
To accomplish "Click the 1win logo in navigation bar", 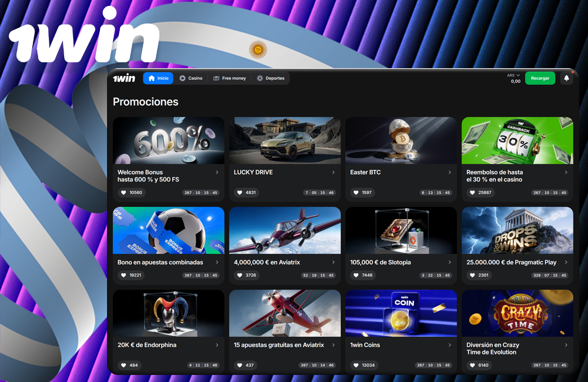I will point(123,78).
